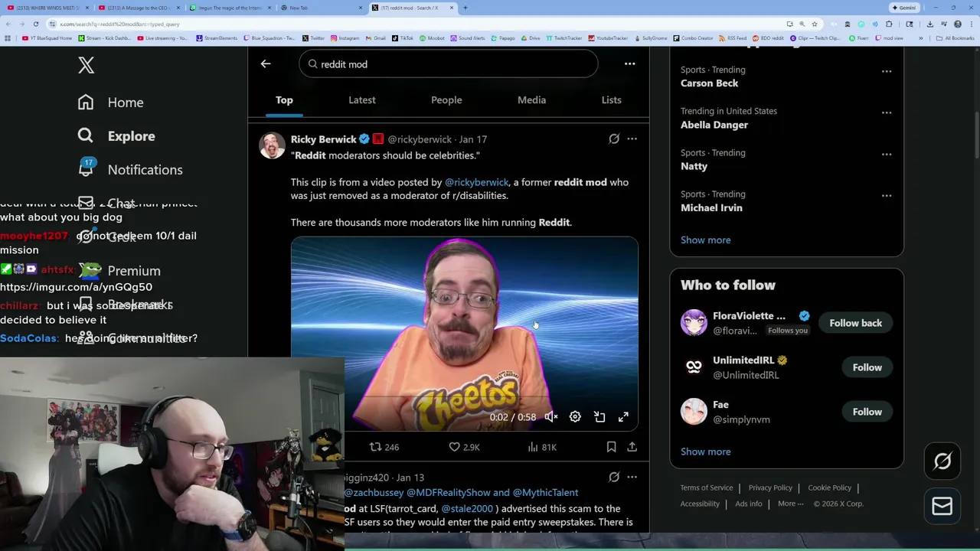The width and height of the screenshot is (980, 551).
Task: Follow Fae @simplynvm
Action: pyautogui.click(x=867, y=412)
